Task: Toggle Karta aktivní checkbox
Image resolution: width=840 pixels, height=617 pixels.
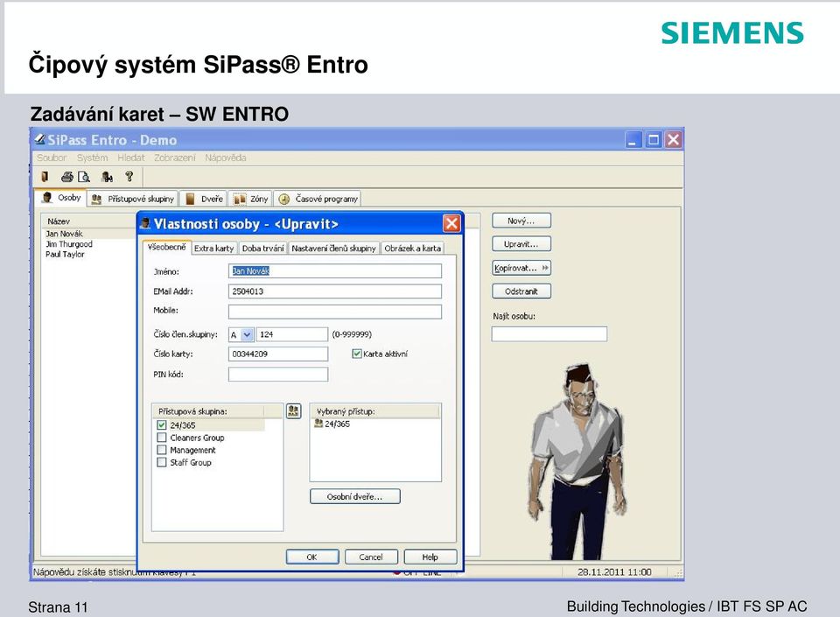Action: [x=357, y=354]
